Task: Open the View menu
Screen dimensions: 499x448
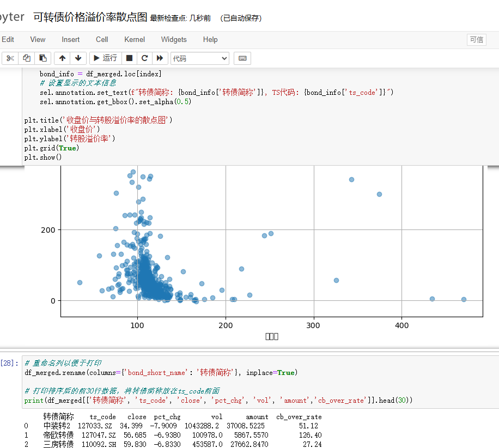Action: coord(38,39)
